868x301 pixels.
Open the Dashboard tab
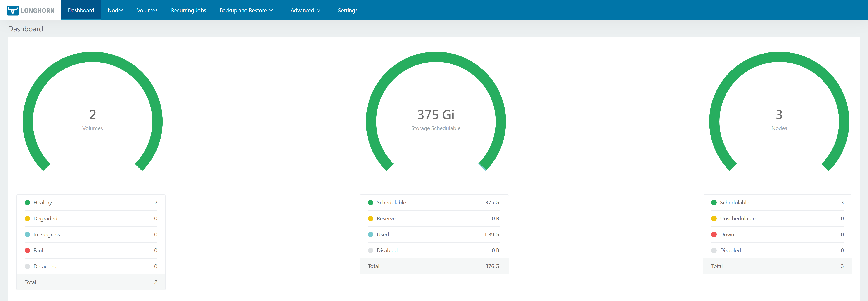pos(81,10)
